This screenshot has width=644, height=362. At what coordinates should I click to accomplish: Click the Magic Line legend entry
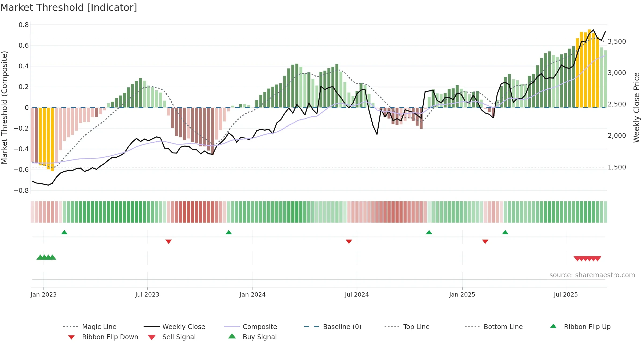(x=90, y=327)
